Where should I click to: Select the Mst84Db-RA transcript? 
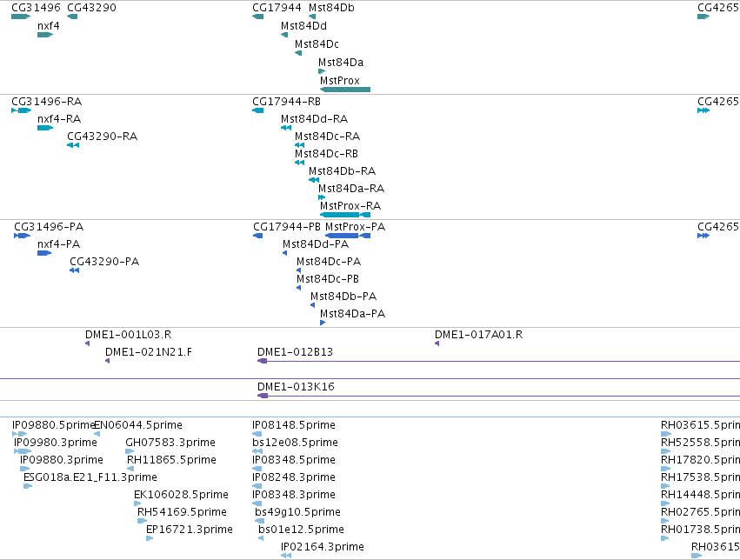[x=314, y=180]
